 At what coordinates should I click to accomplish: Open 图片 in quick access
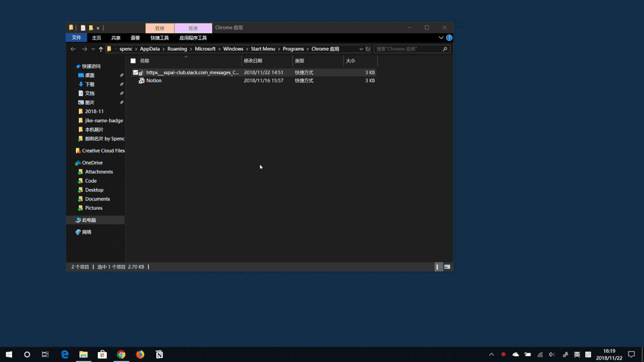(90, 102)
